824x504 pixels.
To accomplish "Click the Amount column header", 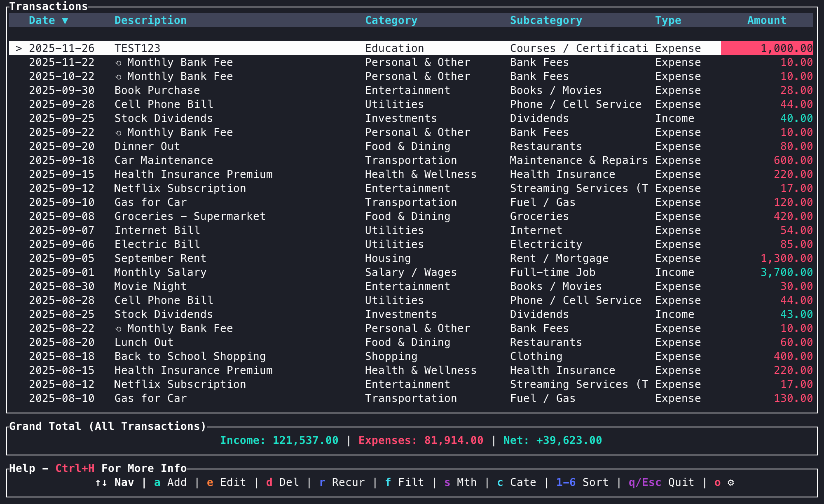I will tap(767, 20).
